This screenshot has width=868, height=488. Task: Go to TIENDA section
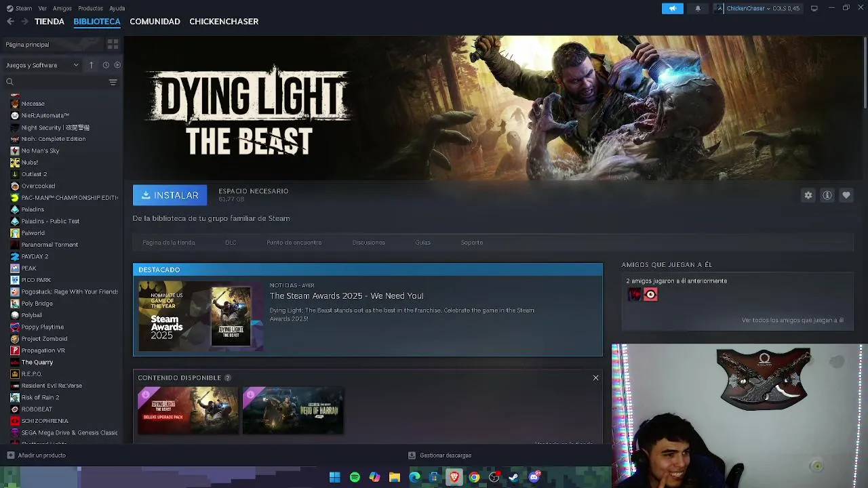click(x=50, y=22)
